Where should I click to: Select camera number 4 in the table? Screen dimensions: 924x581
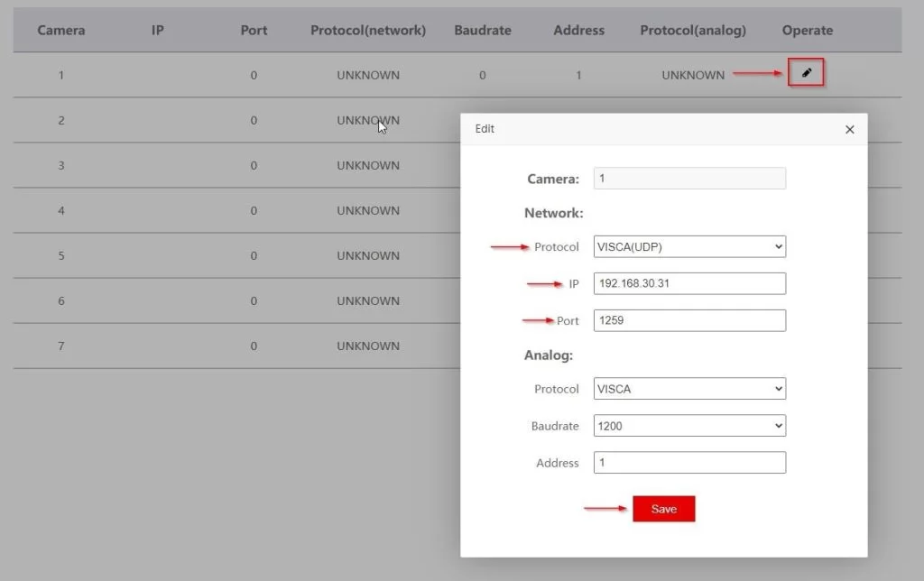(x=61, y=210)
